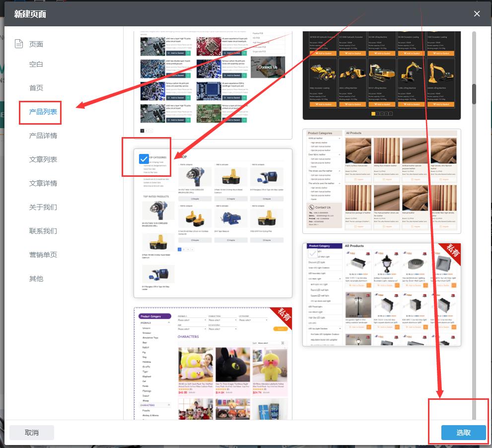This screenshot has width=492, height=448.
Task: Open the 文章列表 category
Action: [43, 159]
